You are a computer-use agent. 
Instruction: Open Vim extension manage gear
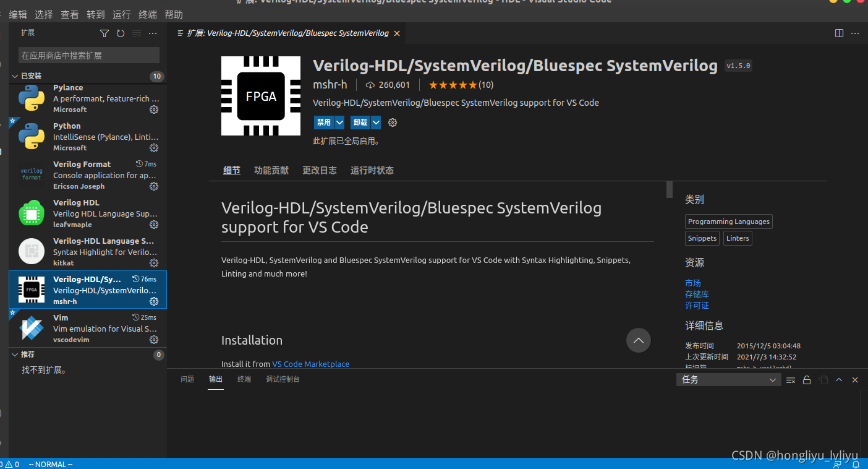coord(154,340)
